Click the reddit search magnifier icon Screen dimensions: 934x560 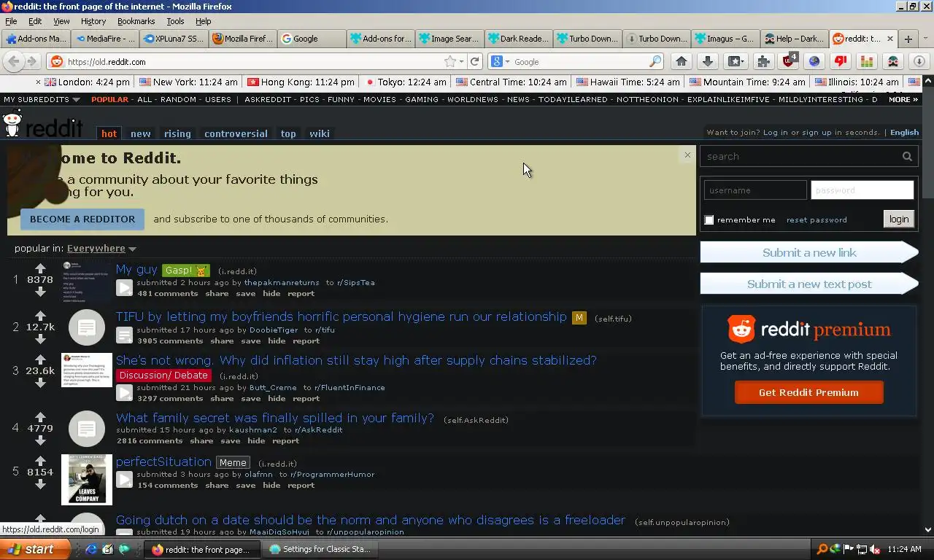(x=907, y=156)
